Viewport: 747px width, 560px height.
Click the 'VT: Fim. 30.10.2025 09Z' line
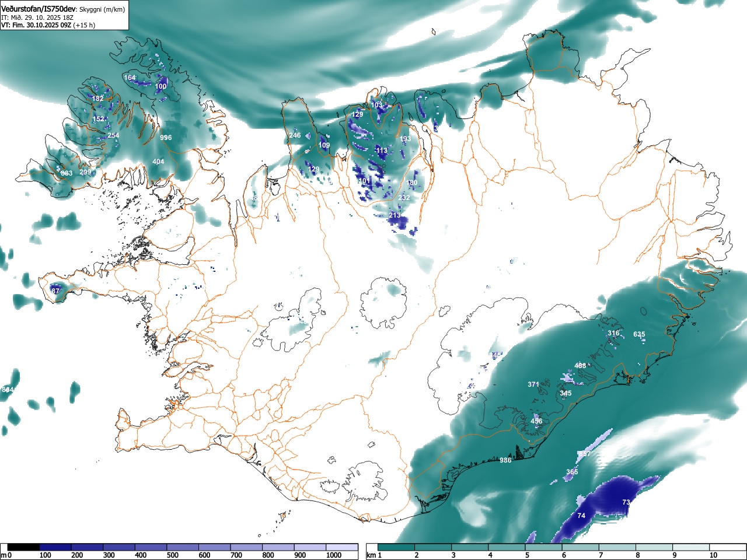(x=36, y=25)
